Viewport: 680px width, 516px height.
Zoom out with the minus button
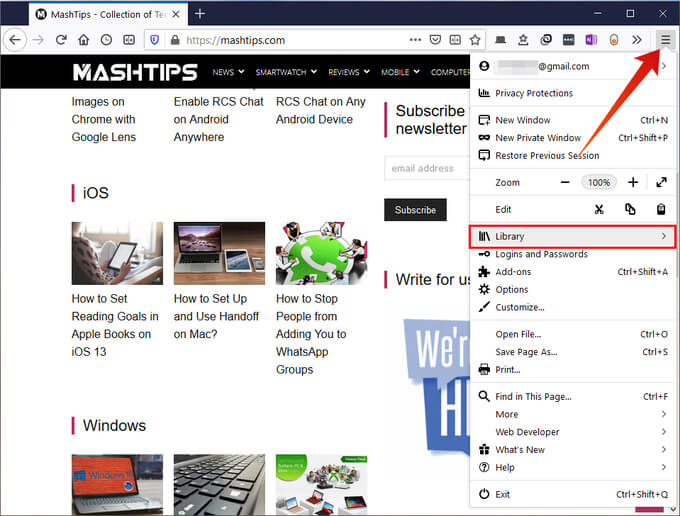[565, 183]
